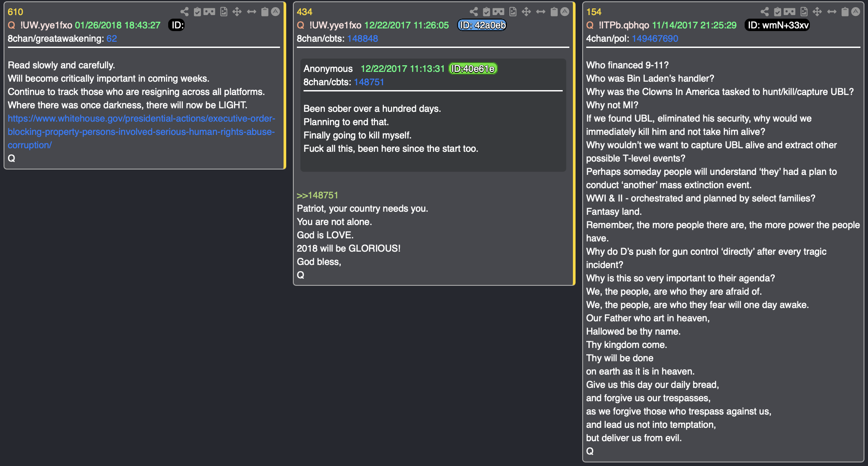
Task: Click text 'Why not MI?'
Action: pos(612,105)
